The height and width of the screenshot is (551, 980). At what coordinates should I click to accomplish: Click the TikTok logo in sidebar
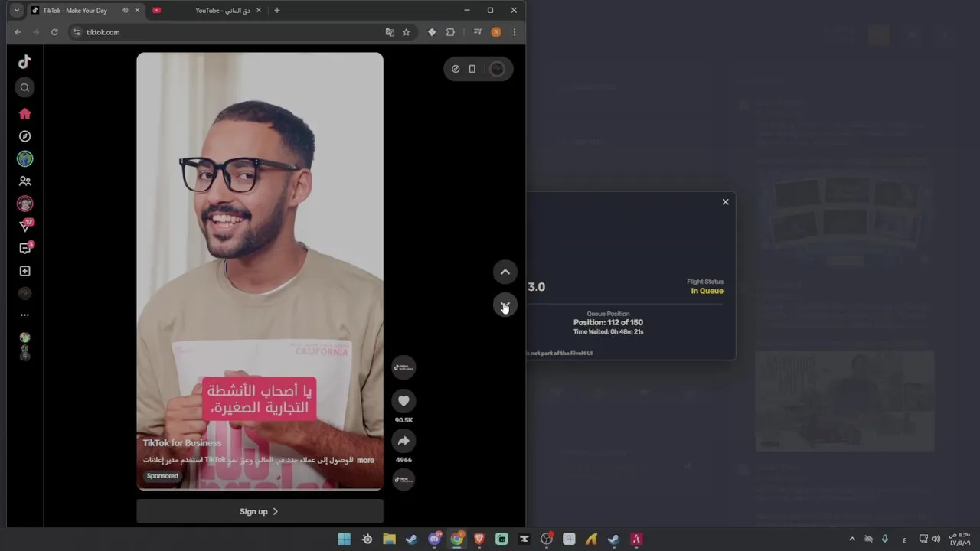24,62
